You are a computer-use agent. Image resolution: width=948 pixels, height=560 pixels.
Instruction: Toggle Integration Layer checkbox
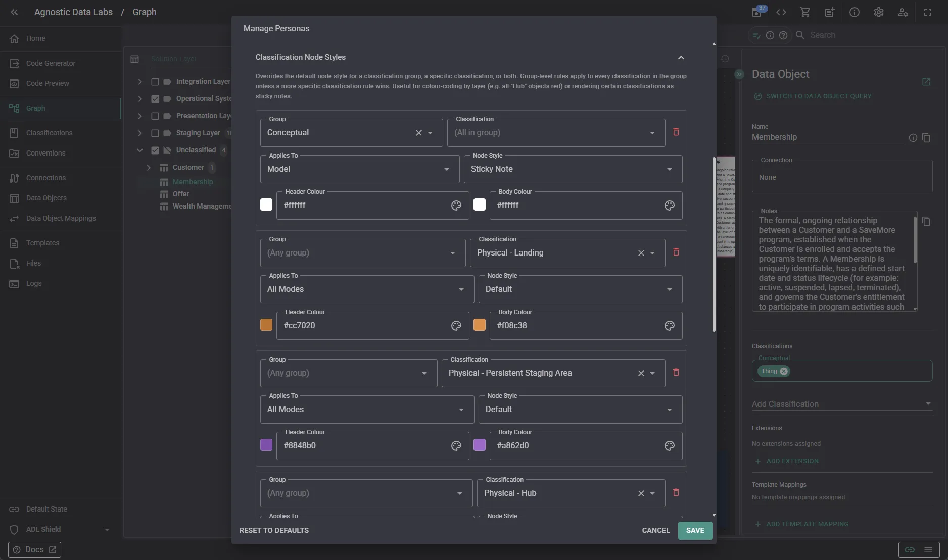[155, 82]
